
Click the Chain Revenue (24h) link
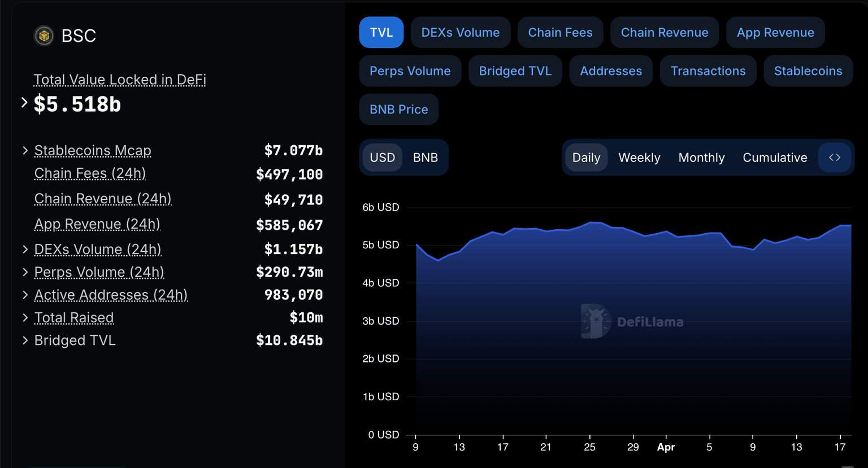coord(102,199)
